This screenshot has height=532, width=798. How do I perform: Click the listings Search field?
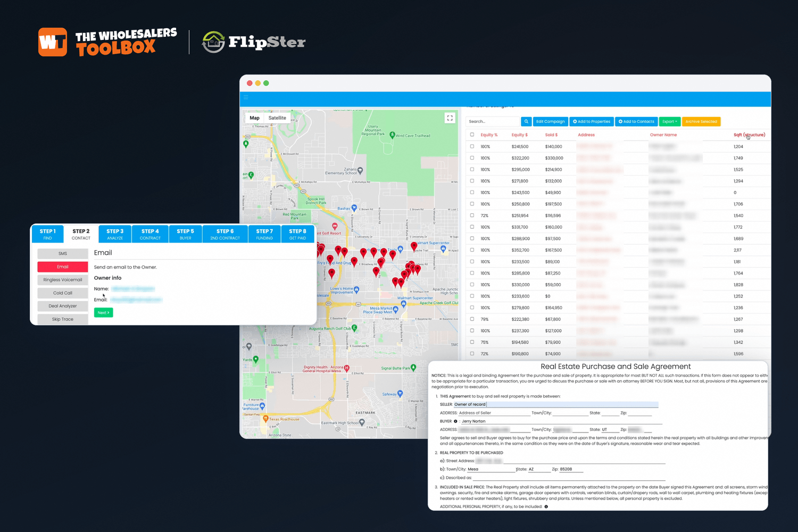point(493,121)
